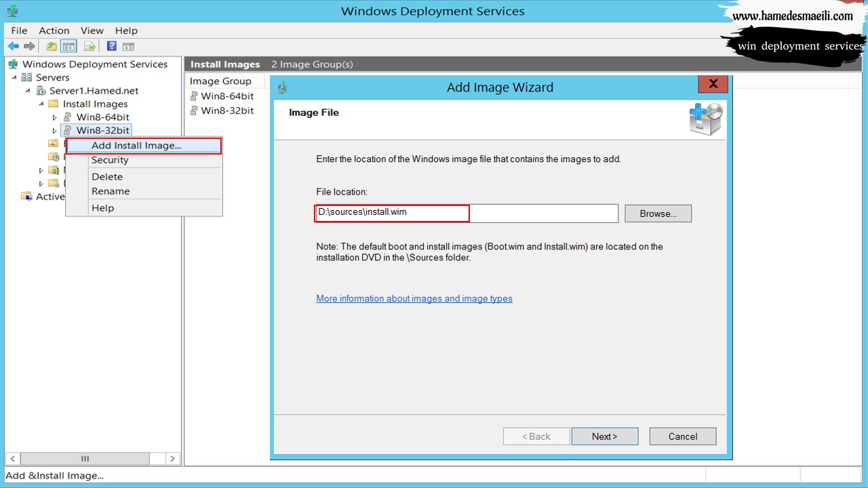Collapse the Server1.Hamed.net node
The height and width of the screenshot is (488, 868).
(x=27, y=91)
